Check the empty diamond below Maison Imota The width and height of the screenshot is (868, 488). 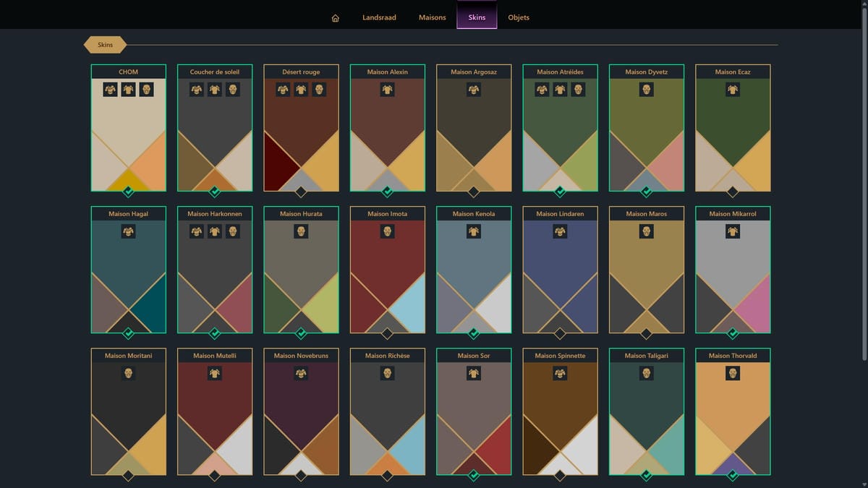[x=388, y=333]
